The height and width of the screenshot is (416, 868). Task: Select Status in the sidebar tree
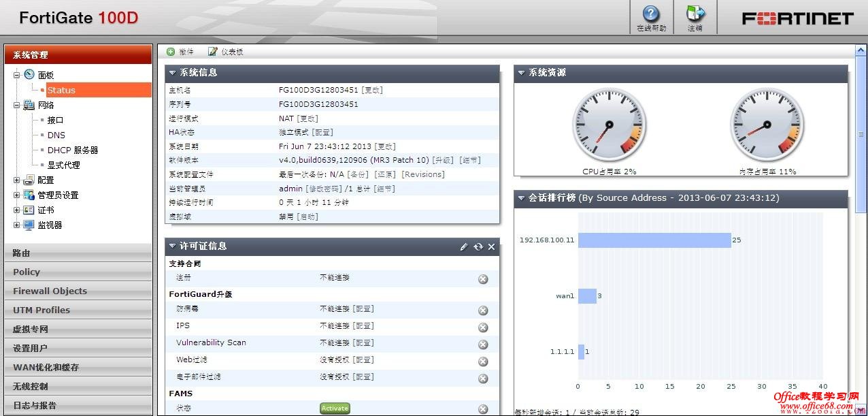click(x=99, y=90)
